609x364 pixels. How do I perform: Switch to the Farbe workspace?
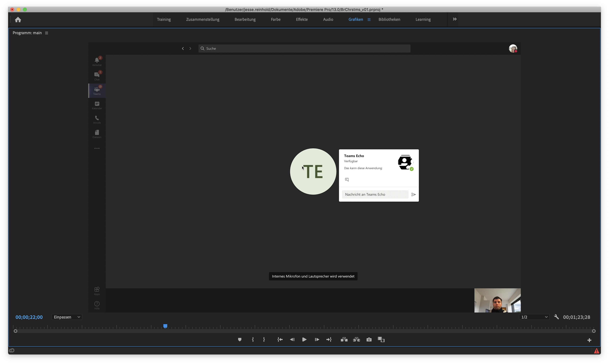pyautogui.click(x=276, y=19)
